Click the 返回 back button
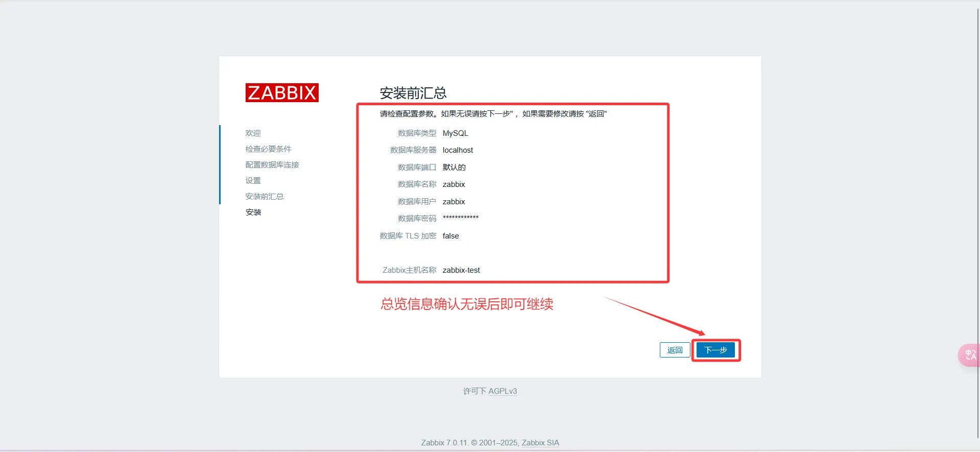980x452 pixels. point(675,350)
